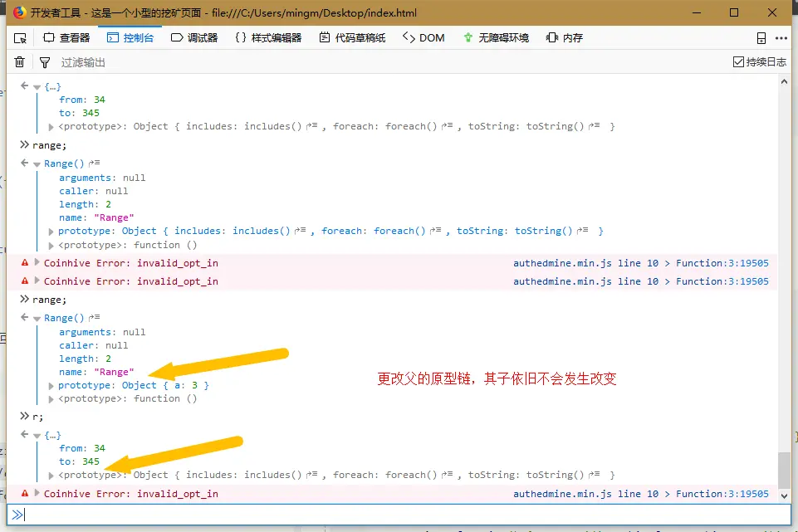
Task: Collapse the first Range() function result
Action: pos(37,164)
